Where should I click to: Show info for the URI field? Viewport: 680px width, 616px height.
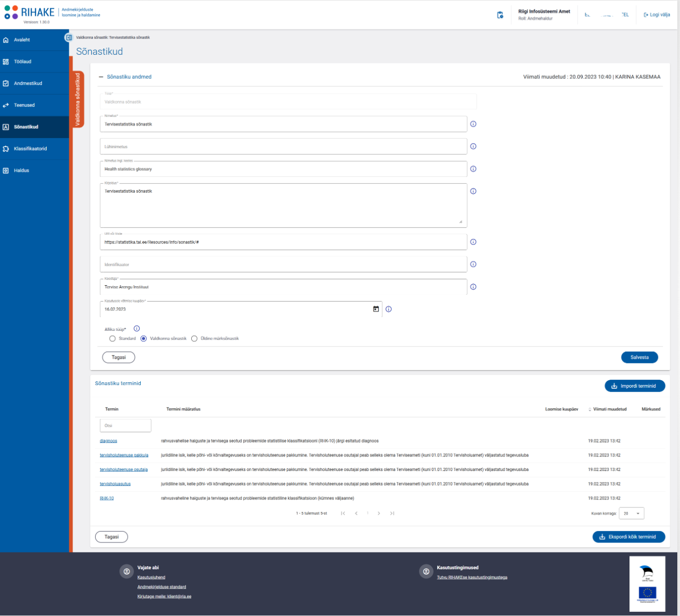coord(473,242)
